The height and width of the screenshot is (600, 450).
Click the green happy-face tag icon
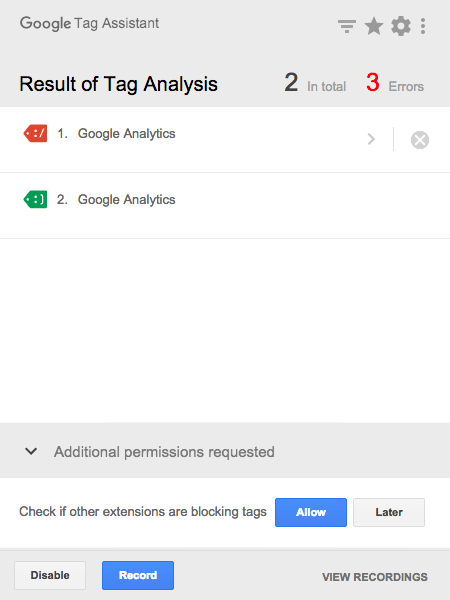(x=35, y=199)
